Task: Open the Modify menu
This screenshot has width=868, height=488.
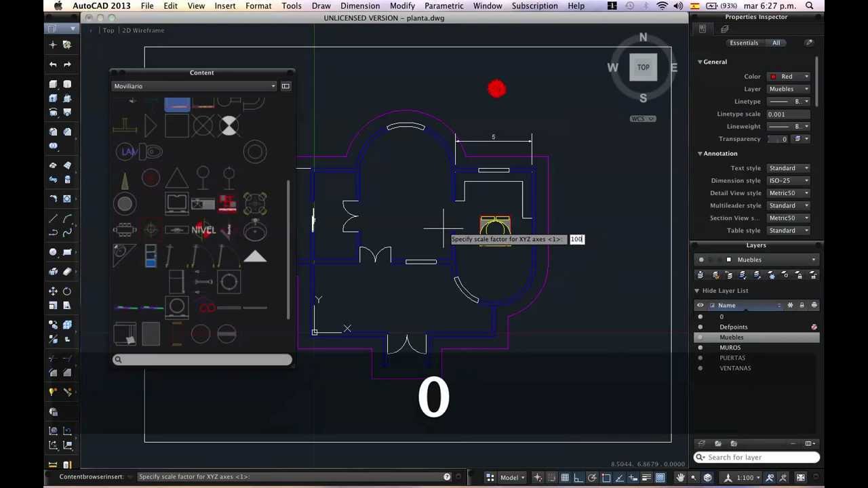Action: click(x=402, y=6)
